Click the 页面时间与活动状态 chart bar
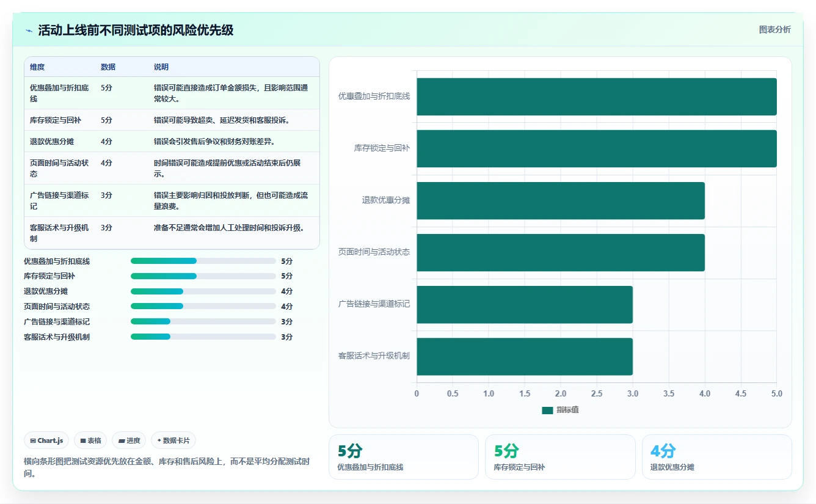816x504 pixels. [561, 252]
